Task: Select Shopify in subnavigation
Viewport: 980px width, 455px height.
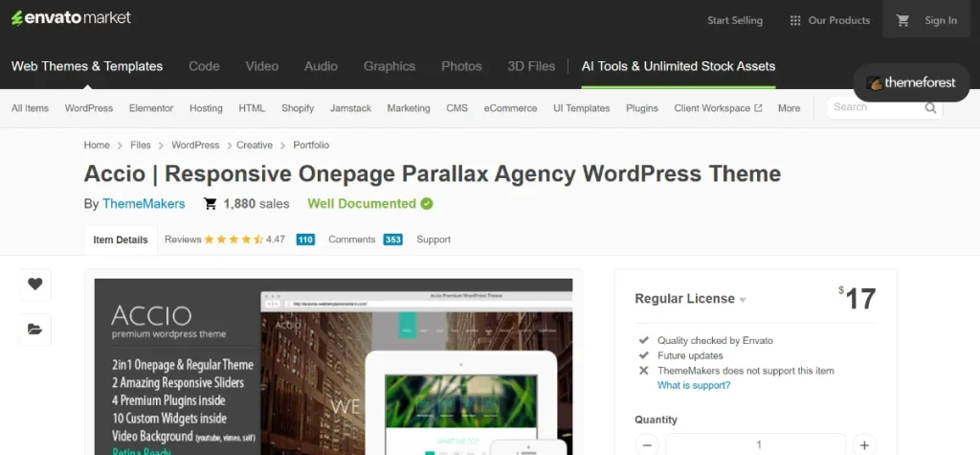Action: tap(298, 108)
